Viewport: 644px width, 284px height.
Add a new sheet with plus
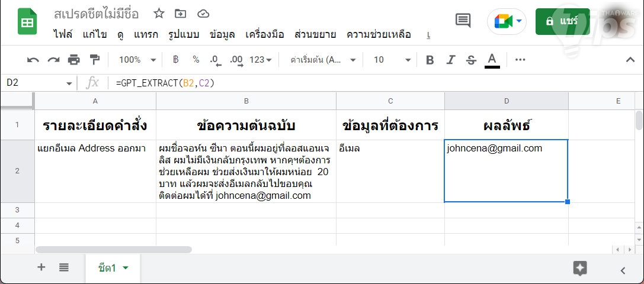(x=41, y=267)
